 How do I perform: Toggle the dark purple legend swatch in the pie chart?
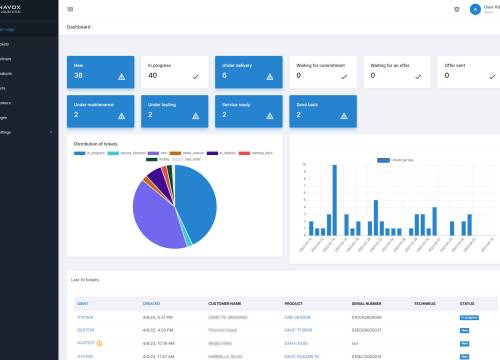pos(212,153)
